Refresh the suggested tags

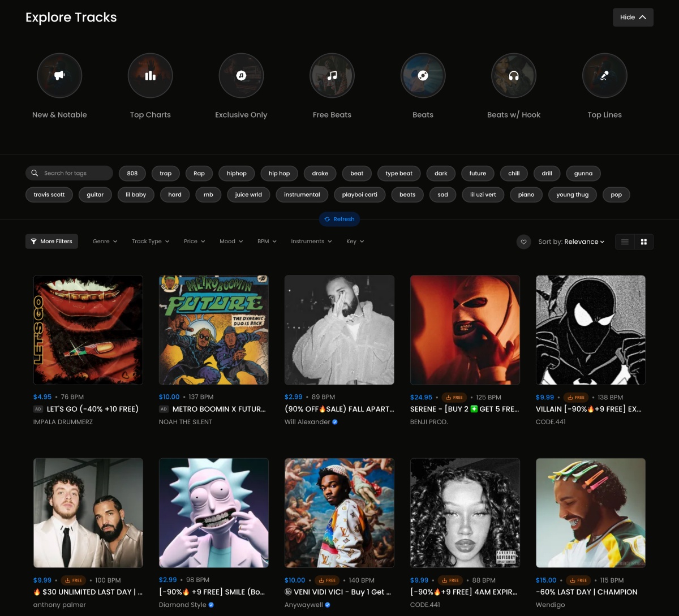(339, 219)
